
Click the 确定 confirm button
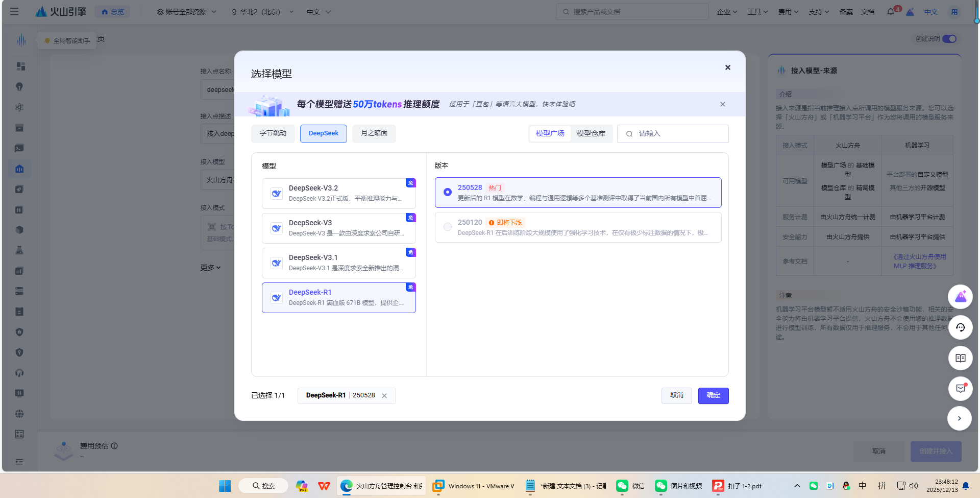coord(713,395)
